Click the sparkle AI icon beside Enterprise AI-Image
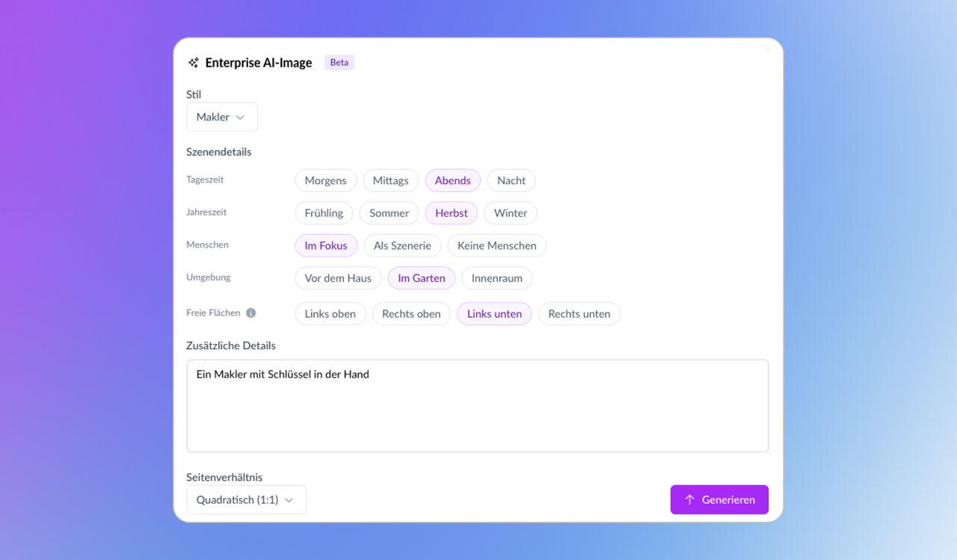 click(x=194, y=63)
